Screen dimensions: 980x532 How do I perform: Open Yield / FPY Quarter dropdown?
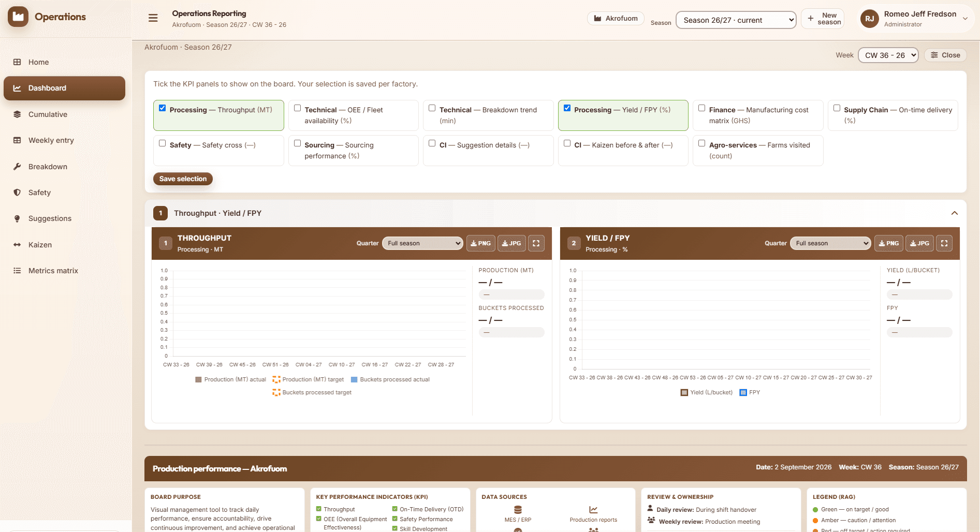click(x=830, y=243)
